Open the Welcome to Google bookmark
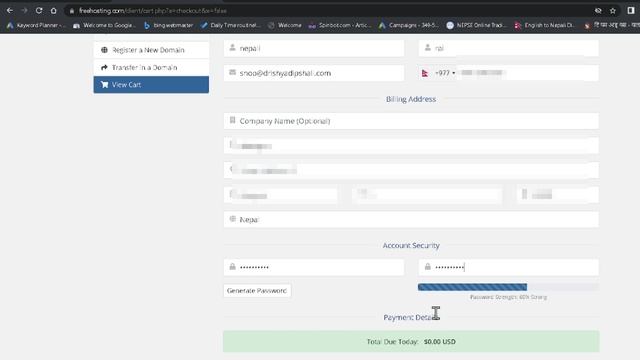 click(104, 25)
